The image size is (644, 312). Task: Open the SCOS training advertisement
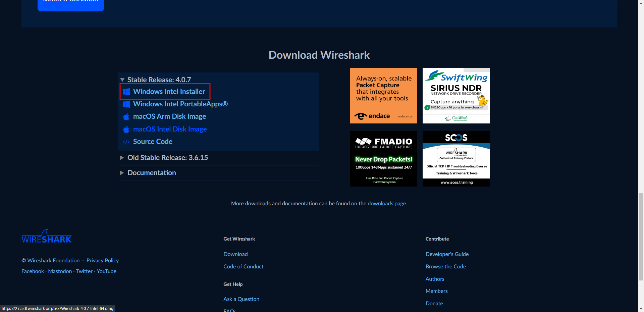pos(456,159)
